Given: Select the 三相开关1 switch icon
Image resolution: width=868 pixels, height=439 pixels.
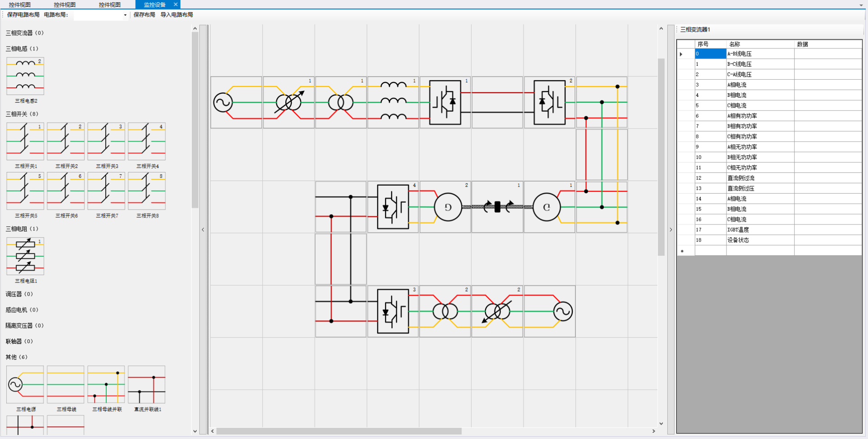Looking at the screenshot, I should pyautogui.click(x=25, y=141).
